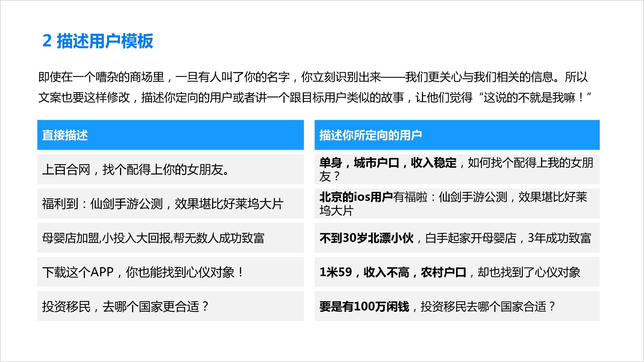Click the cell '母婴店加盟,小投入大回报'
Viewport: 644px width, 362px height.
click(x=171, y=238)
